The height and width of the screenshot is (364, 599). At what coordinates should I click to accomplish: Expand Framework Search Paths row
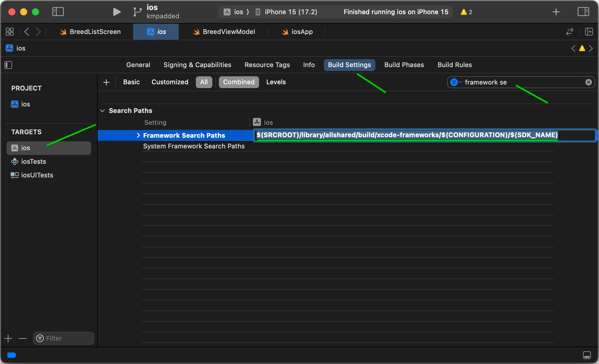coord(138,135)
